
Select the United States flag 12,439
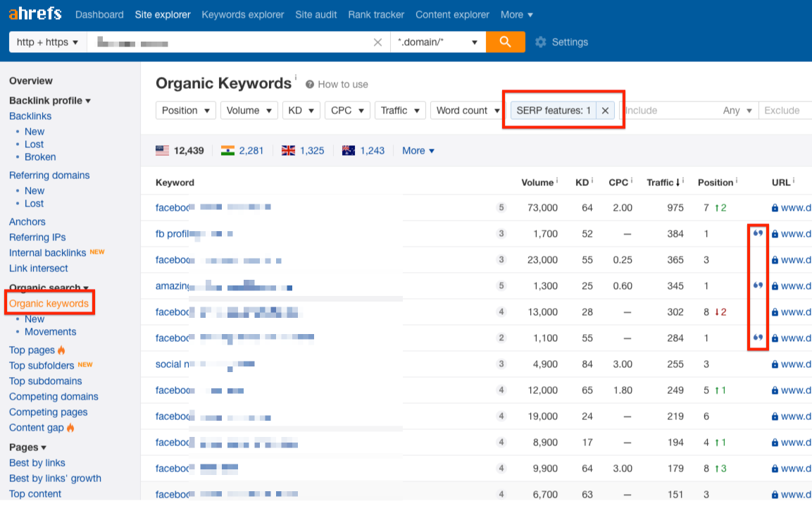pos(180,151)
